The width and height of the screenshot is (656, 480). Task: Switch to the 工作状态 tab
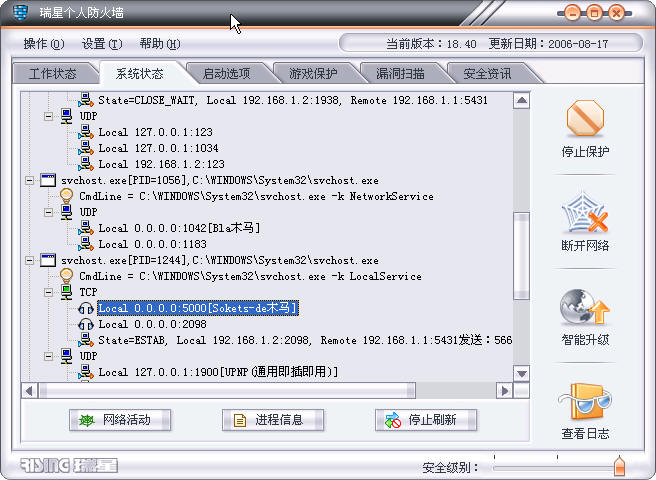click(53, 74)
